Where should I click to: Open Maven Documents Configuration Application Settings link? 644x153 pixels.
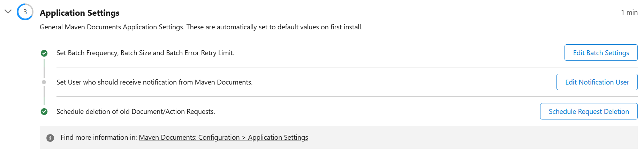tap(223, 137)
